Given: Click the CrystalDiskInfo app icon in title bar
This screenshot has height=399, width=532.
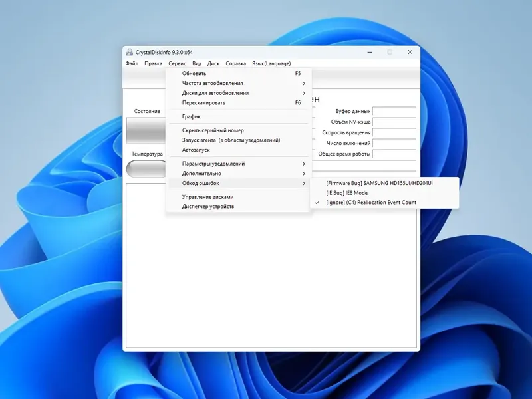Looking at the screenshot, I should (129, 52).
